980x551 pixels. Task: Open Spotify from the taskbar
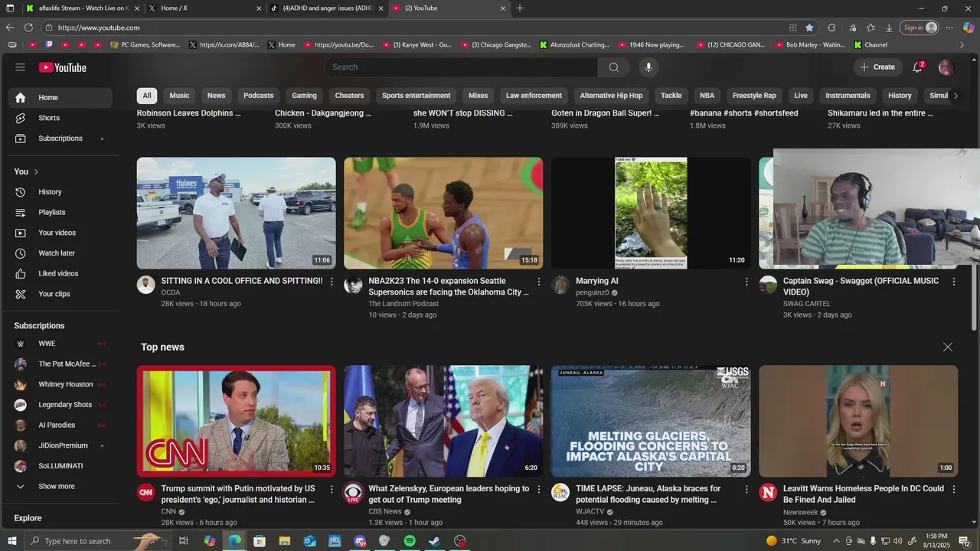tap(410, 541)
